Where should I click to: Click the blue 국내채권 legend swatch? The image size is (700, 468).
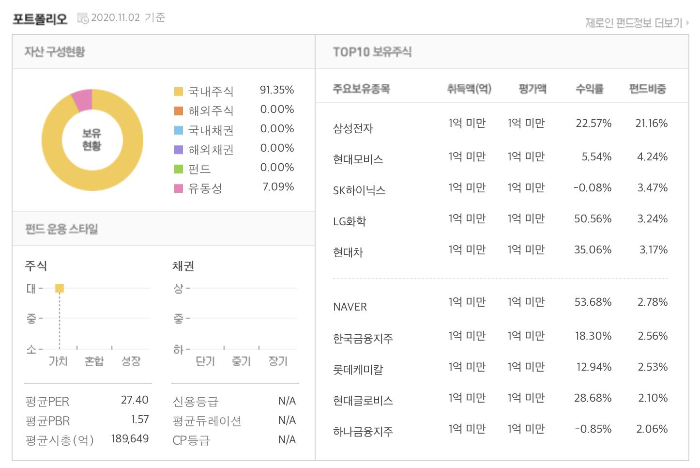point(178,130)
